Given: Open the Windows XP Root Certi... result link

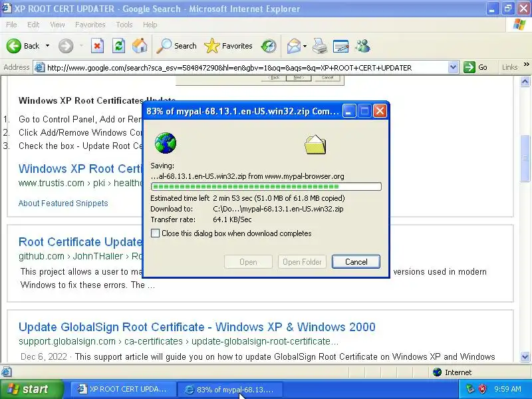Looking at the screenshot, I should tap(80, 169).
